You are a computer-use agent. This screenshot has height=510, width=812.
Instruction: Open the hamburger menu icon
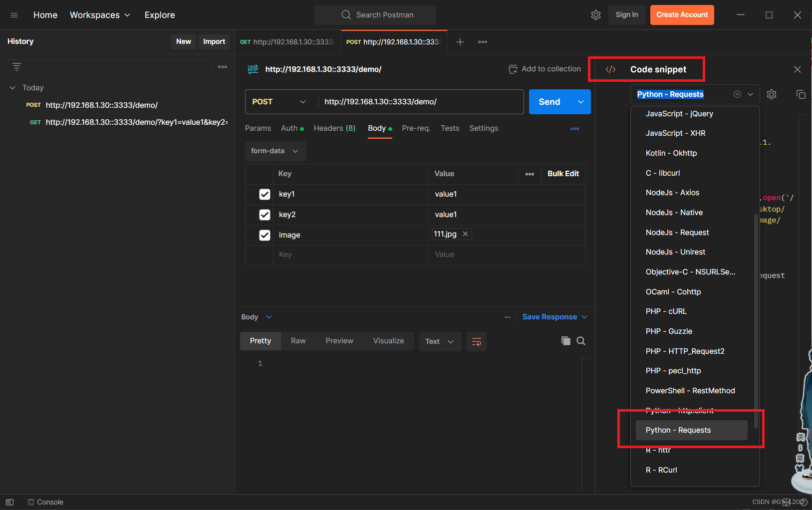14,15
